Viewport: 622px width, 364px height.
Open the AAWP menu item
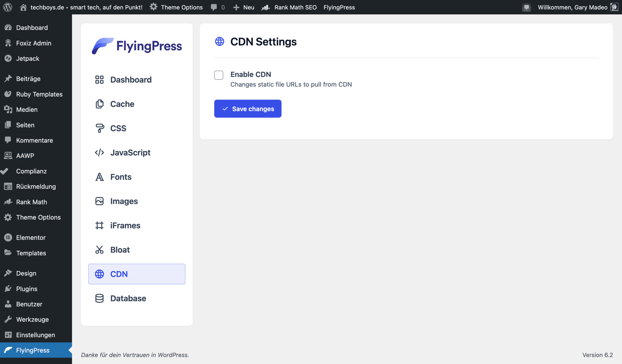tap(36, 156)
